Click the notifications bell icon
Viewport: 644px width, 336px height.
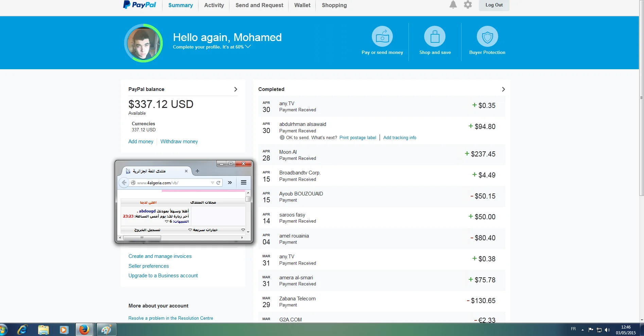coord(453,5)
